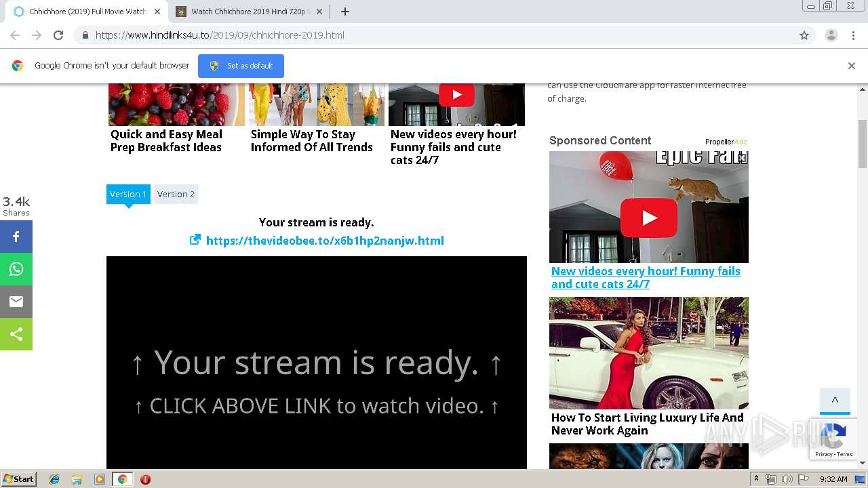This screenshot has height=488, width=868.
Task: Close the Chhichhore Full Movie tab
Action: tap(157, 12)
